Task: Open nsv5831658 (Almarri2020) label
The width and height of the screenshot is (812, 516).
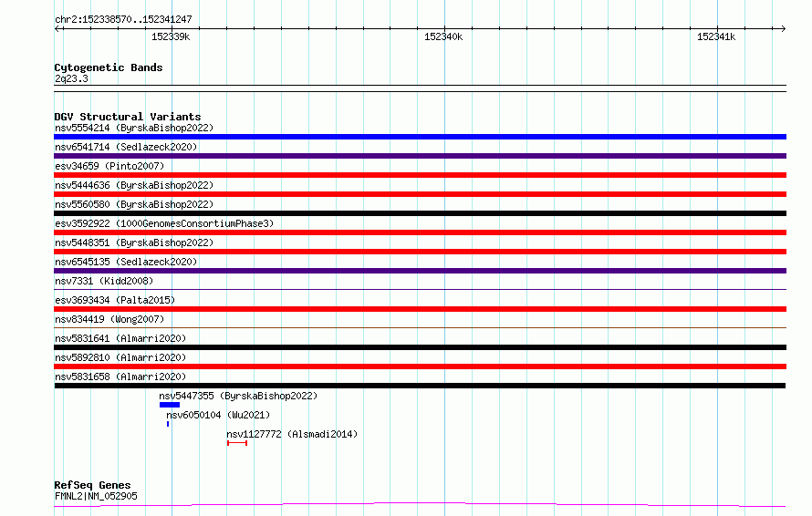Action: pos(120,377)
